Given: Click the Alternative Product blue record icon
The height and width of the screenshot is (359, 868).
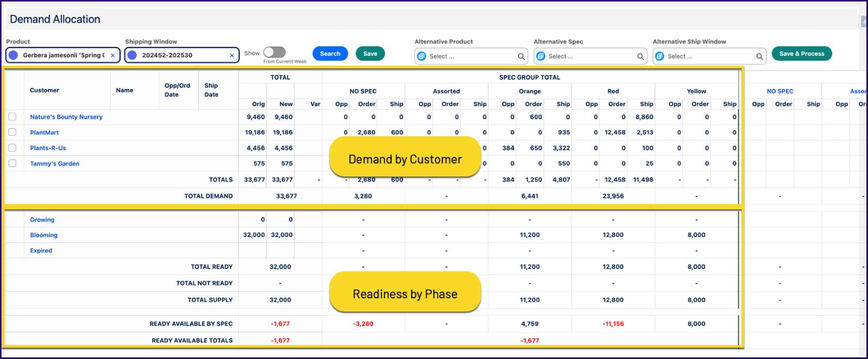Looking at the screenshot, I should pyautogui.click(x=422, y=56).
